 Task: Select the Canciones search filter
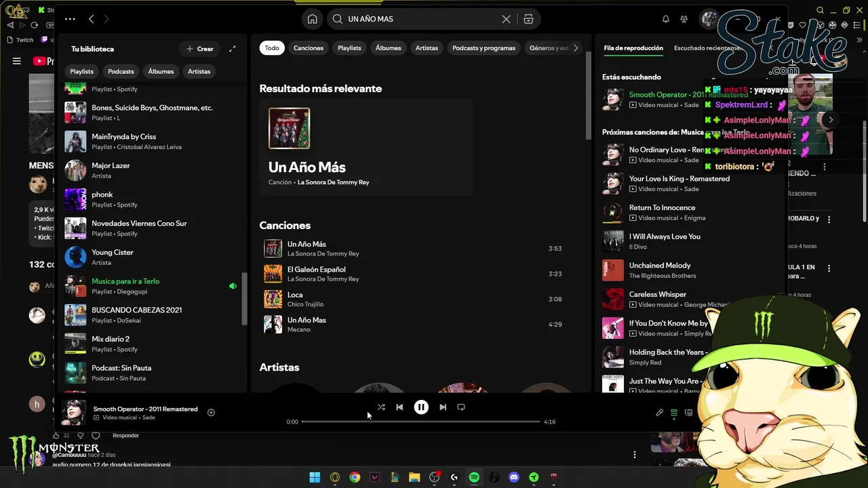point(309,48)
